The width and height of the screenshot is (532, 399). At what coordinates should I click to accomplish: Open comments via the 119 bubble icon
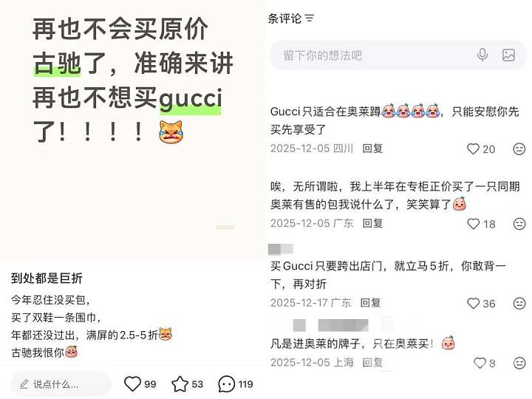[x=227, y=384]
